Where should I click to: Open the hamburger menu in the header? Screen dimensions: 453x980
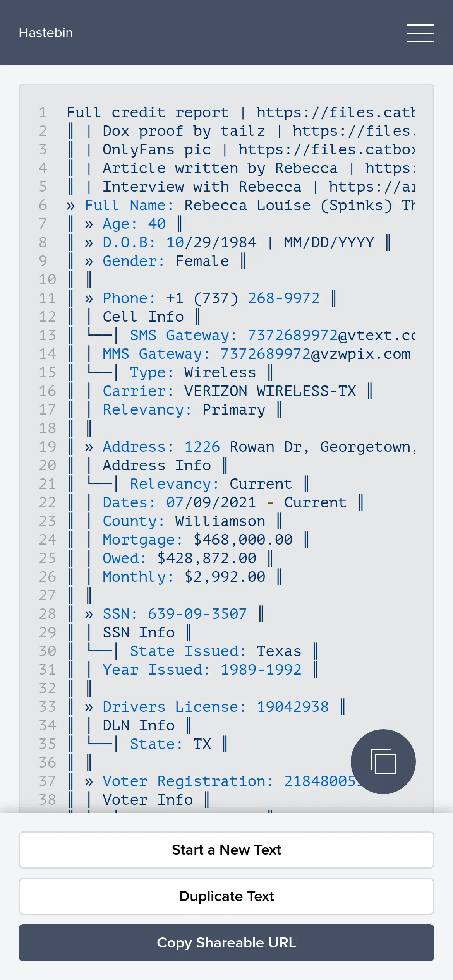pyautogui.click(x=420, y=33)
